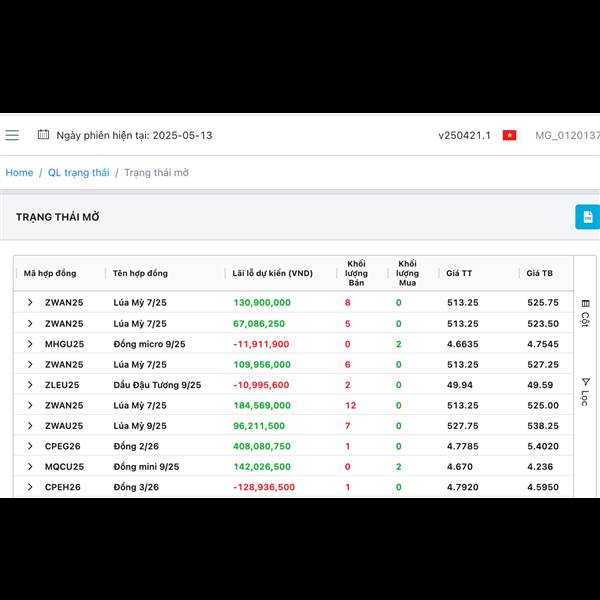Click contract code MHGU25
This screenshot has height=600, width=600.
tap(64, 344)
